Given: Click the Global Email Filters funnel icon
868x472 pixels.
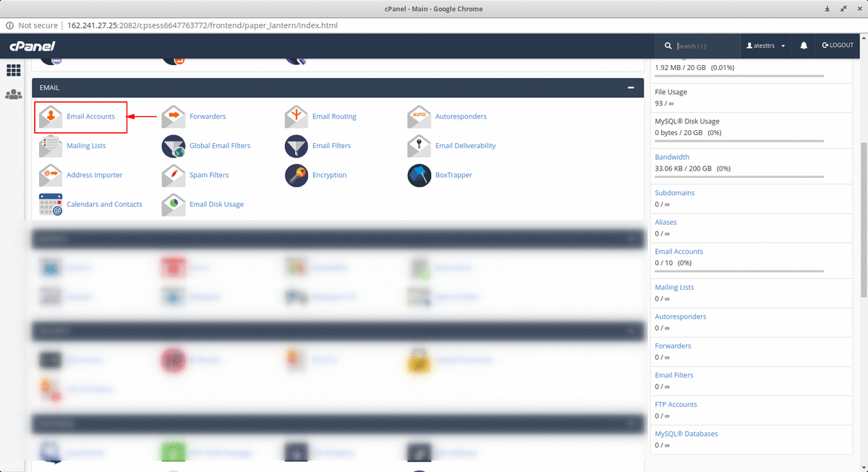Looking at the screenshot, I should (174, 145).
